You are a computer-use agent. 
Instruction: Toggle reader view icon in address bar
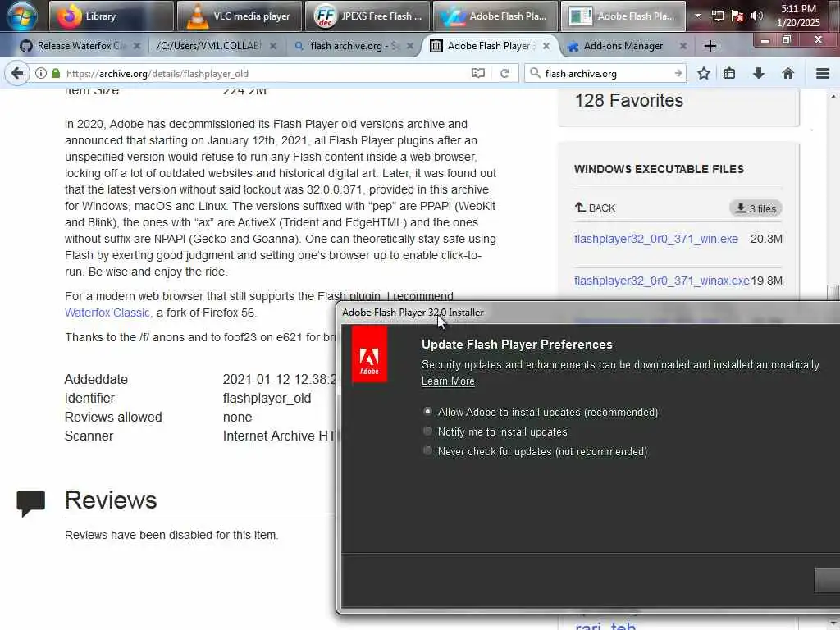pyautogui.click(x=478, y=73)
